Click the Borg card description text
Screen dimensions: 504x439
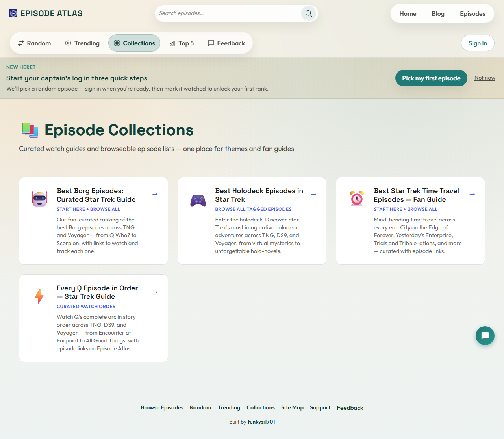pos(97,235)
